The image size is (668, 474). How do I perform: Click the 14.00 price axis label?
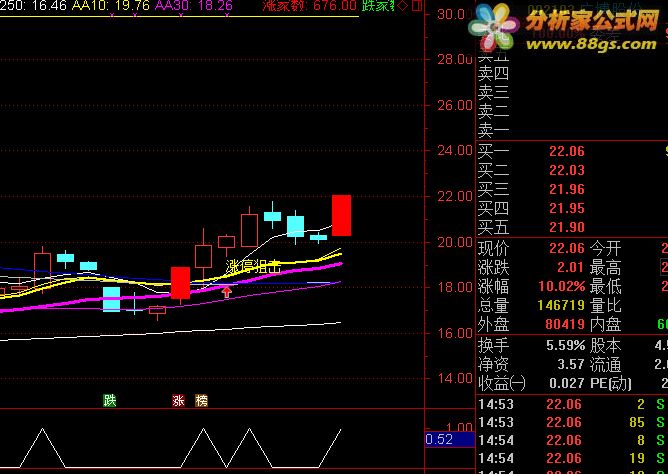455,378
